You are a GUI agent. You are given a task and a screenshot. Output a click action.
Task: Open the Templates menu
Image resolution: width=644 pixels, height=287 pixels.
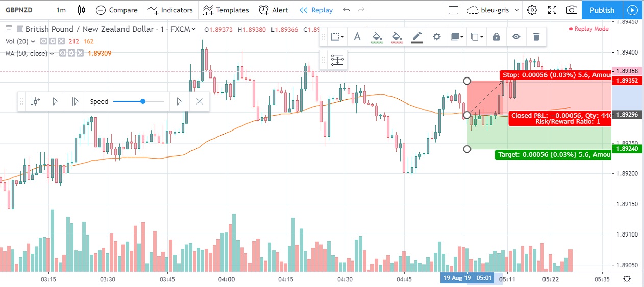pos(226,10)
